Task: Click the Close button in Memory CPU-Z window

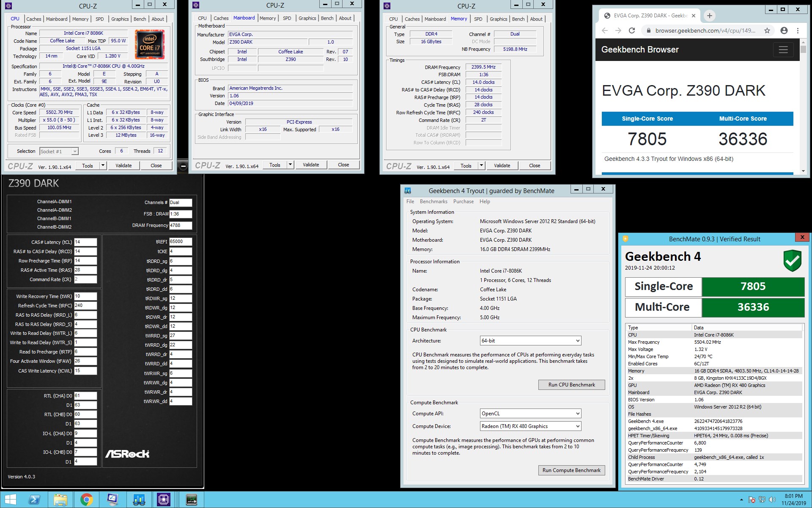Action: pyautogui.click(x=535, y=166)
